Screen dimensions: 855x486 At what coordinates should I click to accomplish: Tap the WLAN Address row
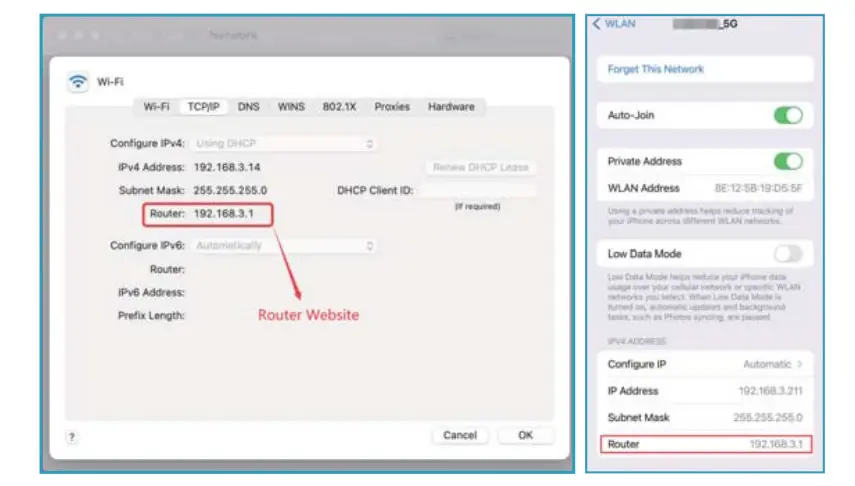705,188
